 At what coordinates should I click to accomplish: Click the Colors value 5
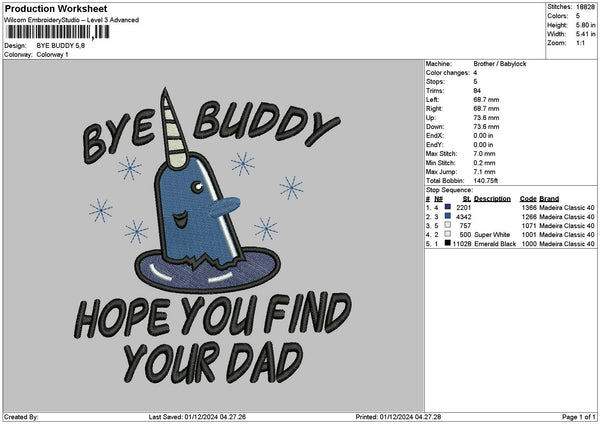point(578,16)
